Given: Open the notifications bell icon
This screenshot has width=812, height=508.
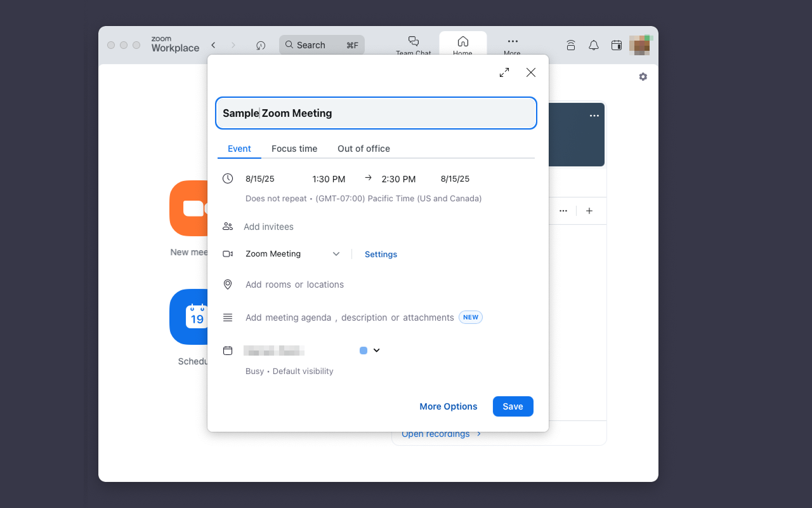Looking at the screenshot, I should (x=594, y=45).
